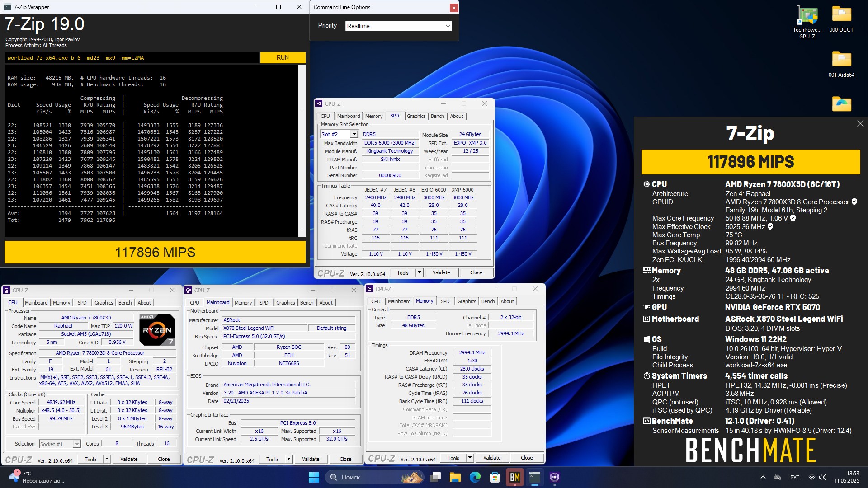Screen dimensions: 868x488
Task: Open the 001 Aida64 desktop folder
Action: 841,64
